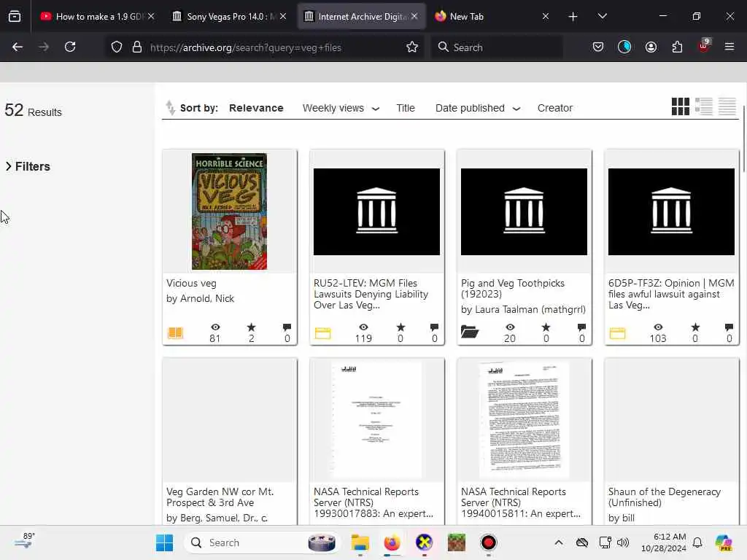The image size is (747, 560).
Task: Click the views eye icon on RU52-LTEV card
Action: [363, 327]
